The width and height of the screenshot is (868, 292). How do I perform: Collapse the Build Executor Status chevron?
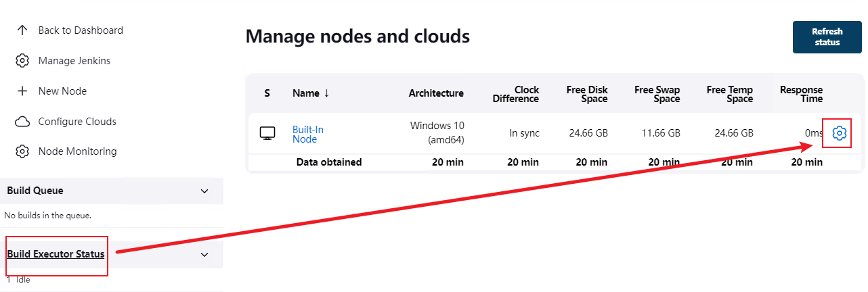[x=205, y=255]
